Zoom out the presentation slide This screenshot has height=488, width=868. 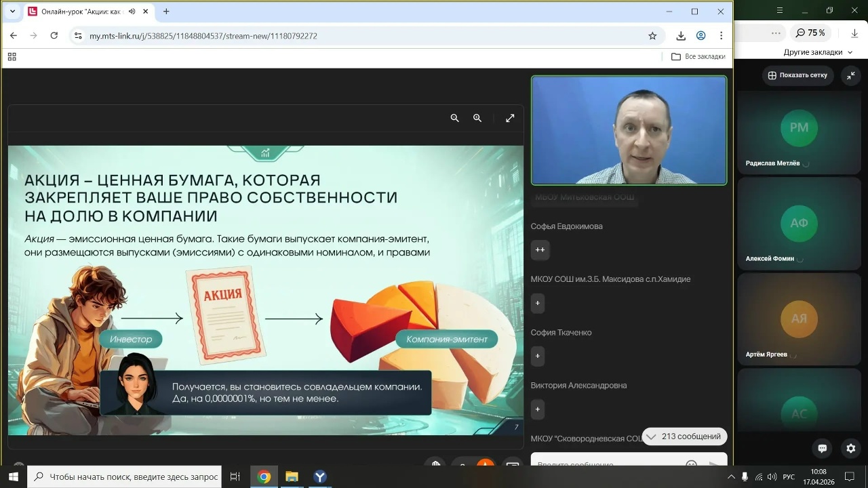[455, 118]
